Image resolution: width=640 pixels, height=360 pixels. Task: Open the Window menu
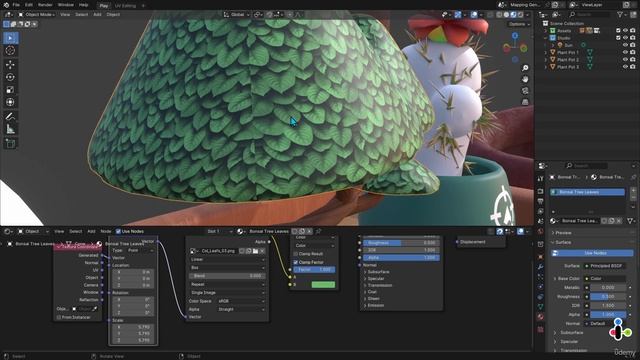click(x=65, y=5)
